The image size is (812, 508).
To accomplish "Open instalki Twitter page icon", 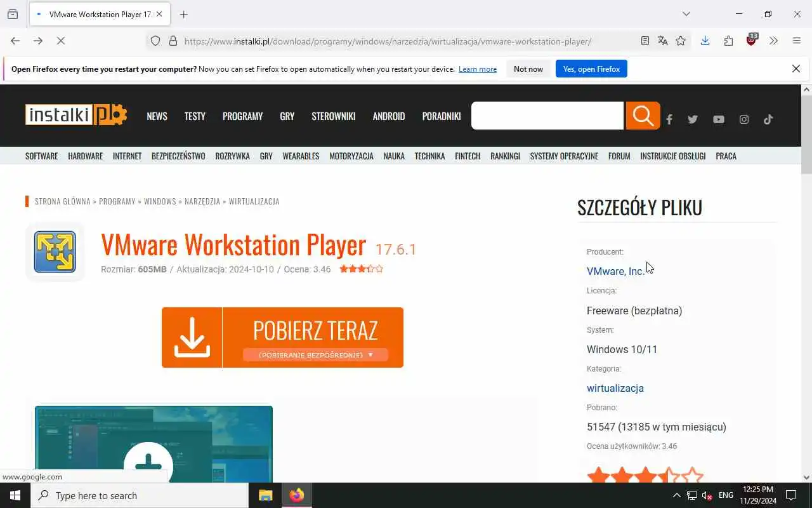I will click(693, 119).
